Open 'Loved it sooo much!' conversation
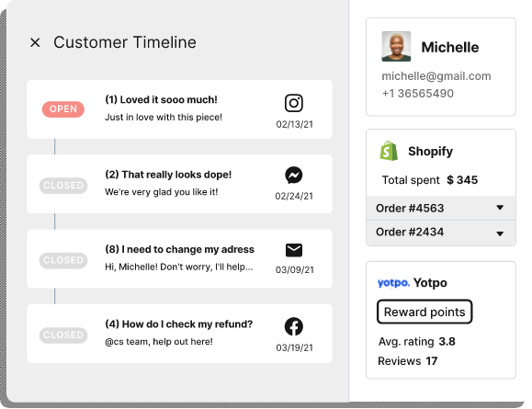 click(179, 109)
